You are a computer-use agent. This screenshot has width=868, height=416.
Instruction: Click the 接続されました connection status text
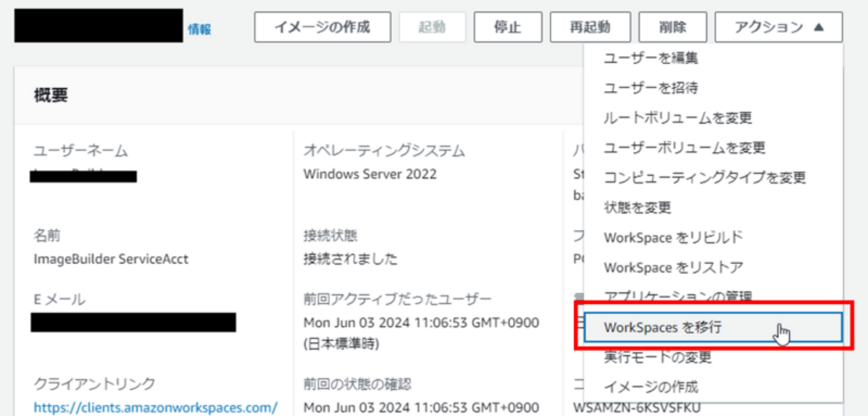click(350, 259)
